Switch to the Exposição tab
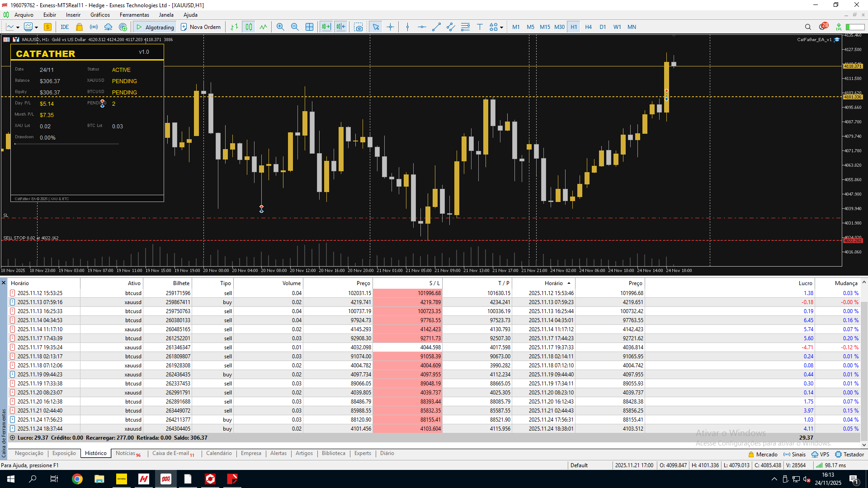 click(x=64, y=453)
